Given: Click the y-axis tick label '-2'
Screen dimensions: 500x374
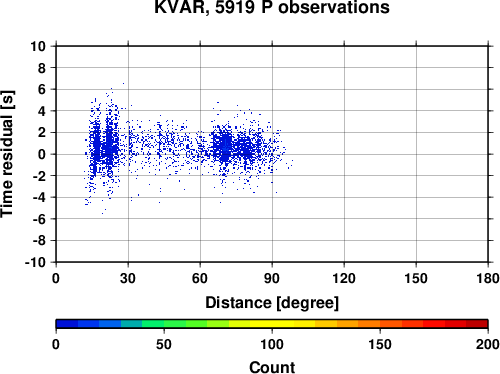Looking at the screenshot, I should click(x=39, y=176).
